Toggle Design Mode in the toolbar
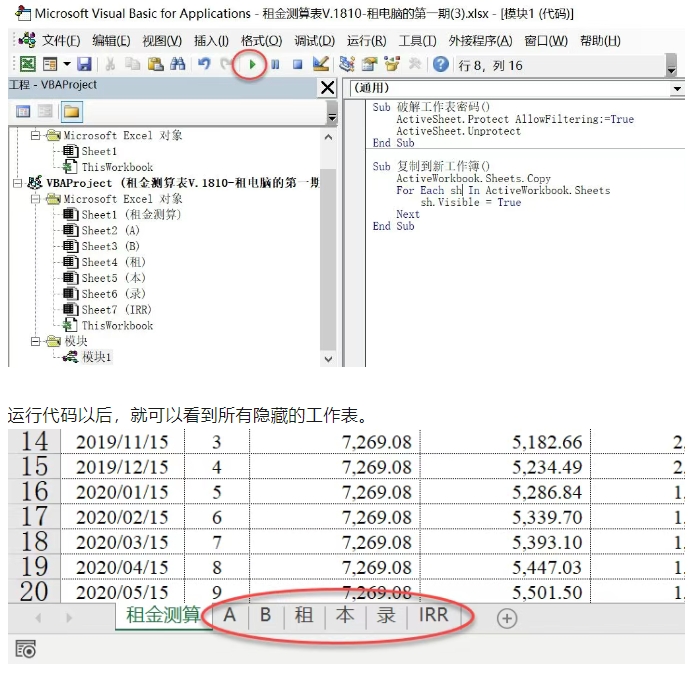Viewport: 697px width, 674px height. pyautogui.click(x=321, y=64)
